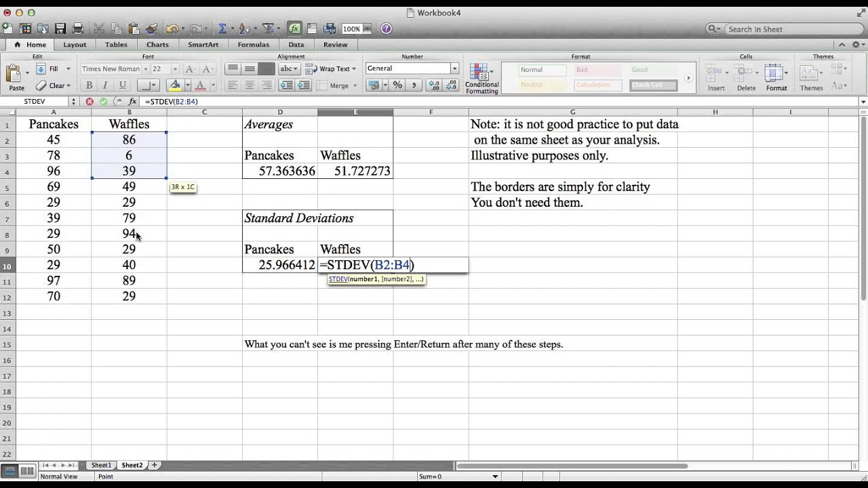Click the yellow fill color button
Screen dimensions: 868x488
pos(175,85)
